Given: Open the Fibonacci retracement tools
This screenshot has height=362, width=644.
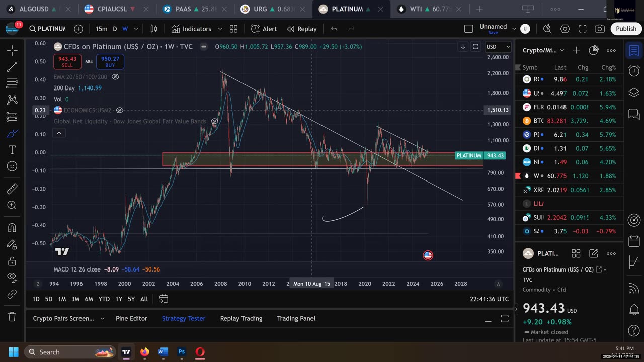Looking at the screenshot, I should click(x=12, y=83).
